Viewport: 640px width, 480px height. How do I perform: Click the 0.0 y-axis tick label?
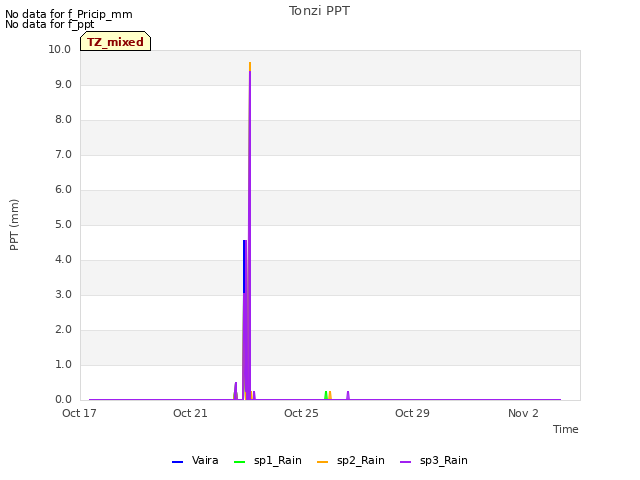point(63,400)
